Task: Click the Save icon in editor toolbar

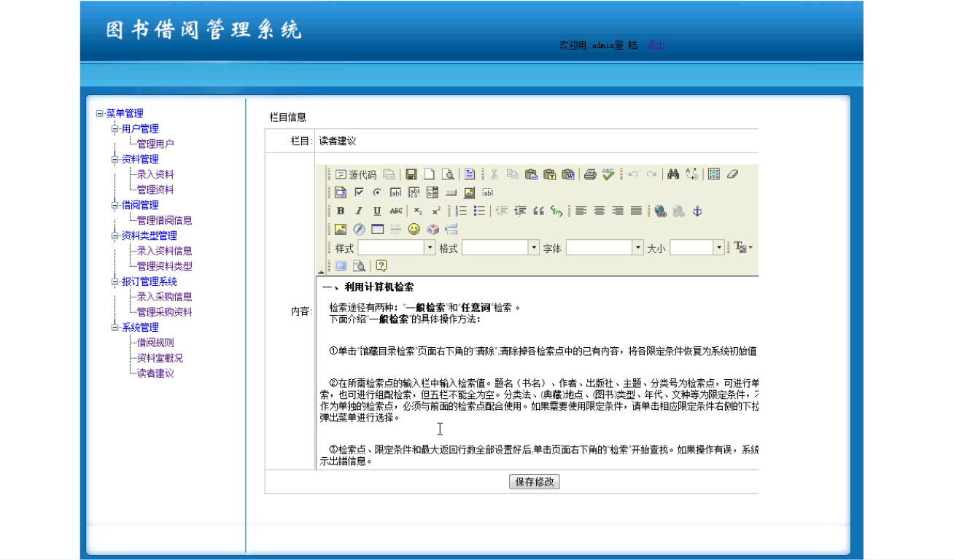Action: [x=411, y=174]
